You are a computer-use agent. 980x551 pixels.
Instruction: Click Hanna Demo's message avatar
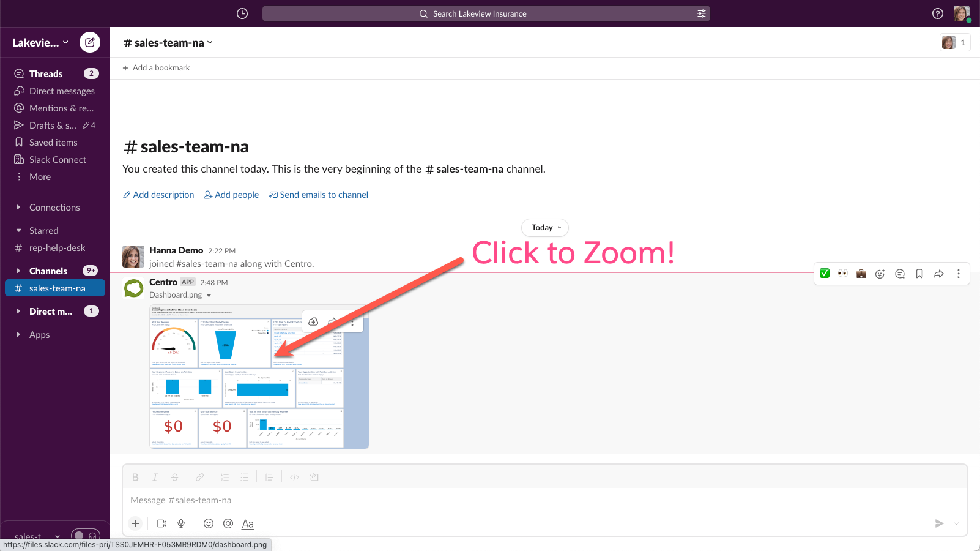point(133,257)
